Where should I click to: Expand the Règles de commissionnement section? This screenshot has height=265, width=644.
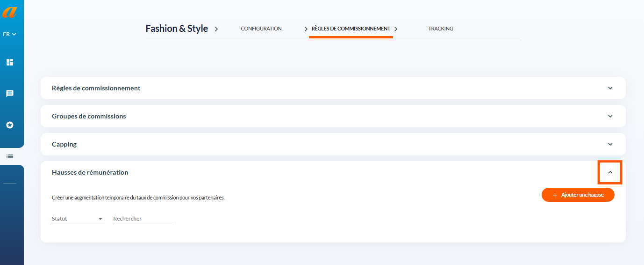[x=610, y=88]
